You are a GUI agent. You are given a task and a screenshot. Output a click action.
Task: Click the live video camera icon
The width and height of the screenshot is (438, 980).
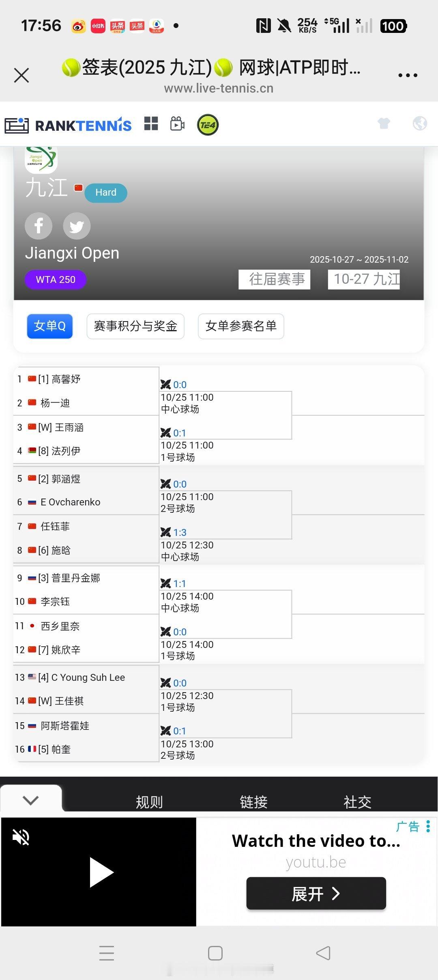pyautogui.click(x=177, y=124)
